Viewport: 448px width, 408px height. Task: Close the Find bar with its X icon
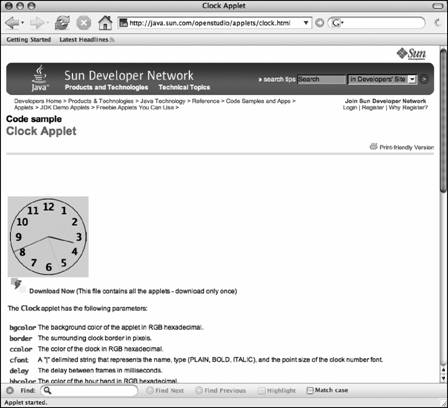pos(10,390)
